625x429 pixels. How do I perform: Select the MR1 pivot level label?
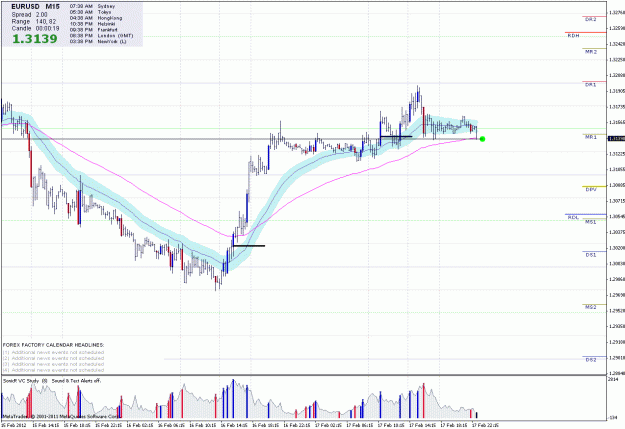click(x=591, y=137)
